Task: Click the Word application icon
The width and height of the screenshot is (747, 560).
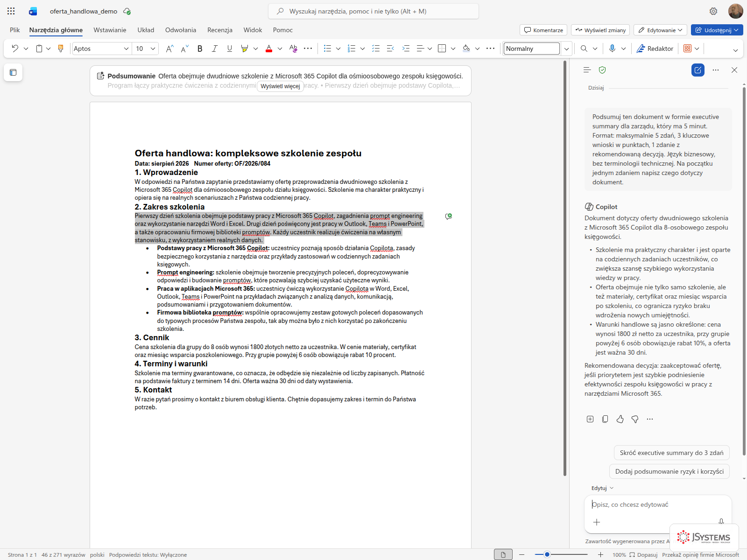Action: pos(33,11)
